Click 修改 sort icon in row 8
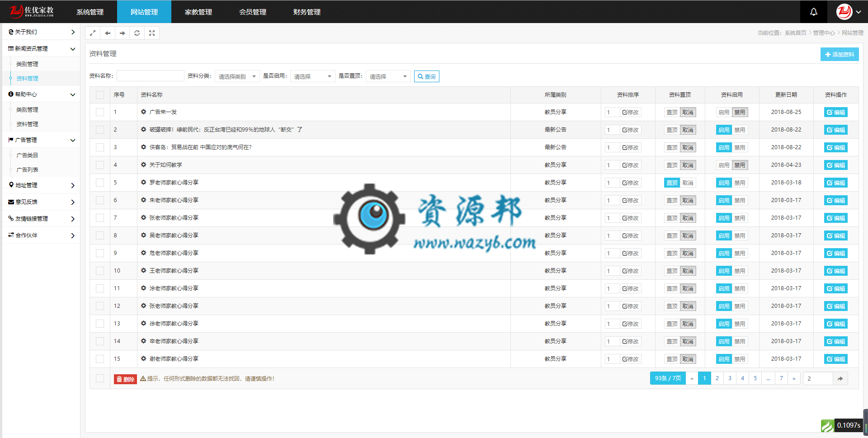Viewport: 868px width, 438px height. point(630,235)
